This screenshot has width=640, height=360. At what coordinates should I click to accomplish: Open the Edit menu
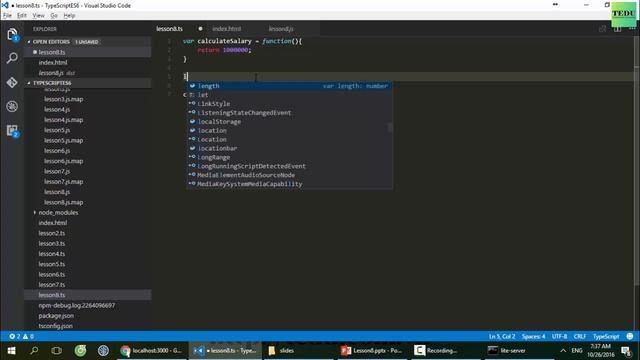pyautogui.click(x=22, y=16)
